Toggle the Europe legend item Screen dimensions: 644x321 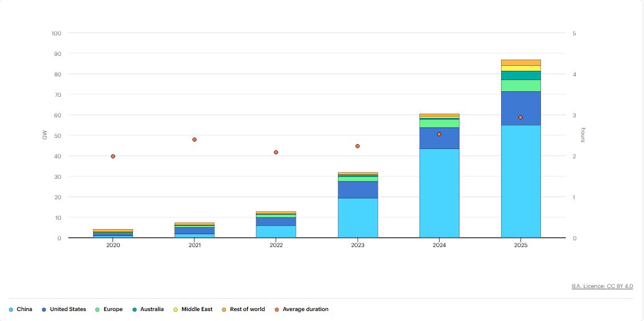click(109, 309)
